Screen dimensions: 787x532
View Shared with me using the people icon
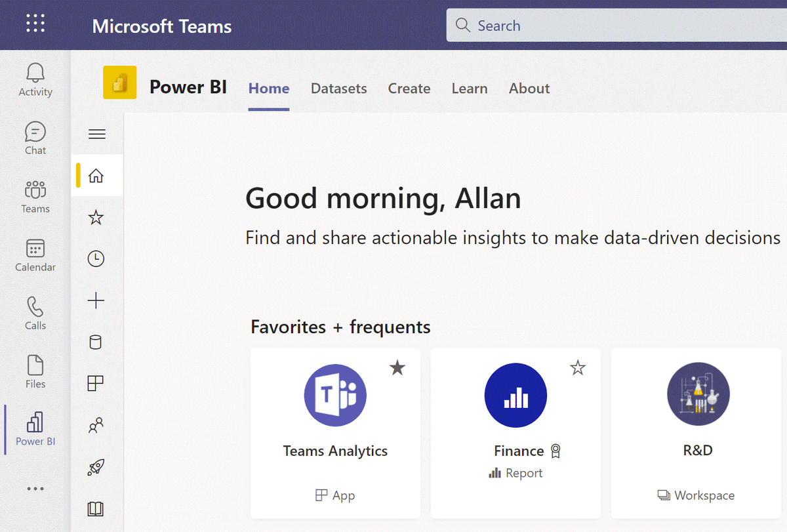[96, 425]
